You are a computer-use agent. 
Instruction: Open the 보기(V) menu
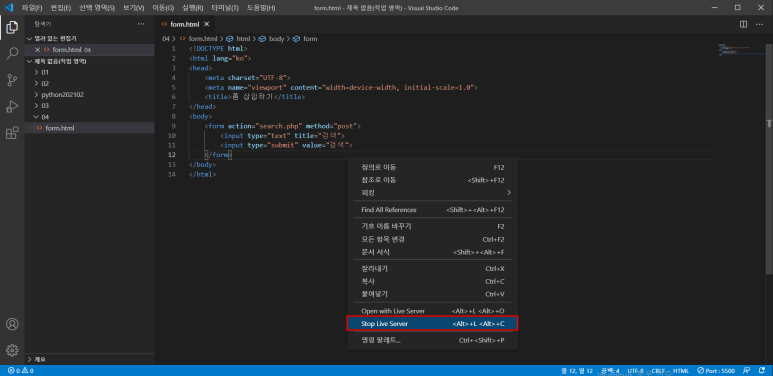coord(134,8)
